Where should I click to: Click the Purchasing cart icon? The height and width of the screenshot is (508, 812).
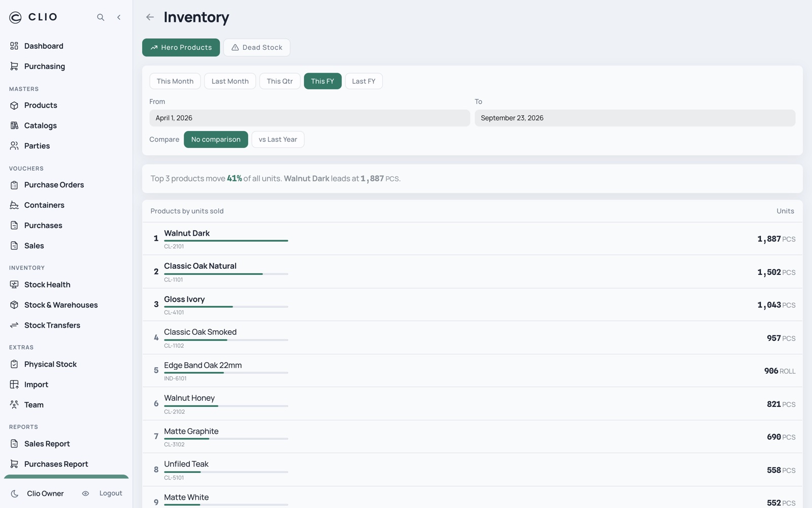coord(14,66)
